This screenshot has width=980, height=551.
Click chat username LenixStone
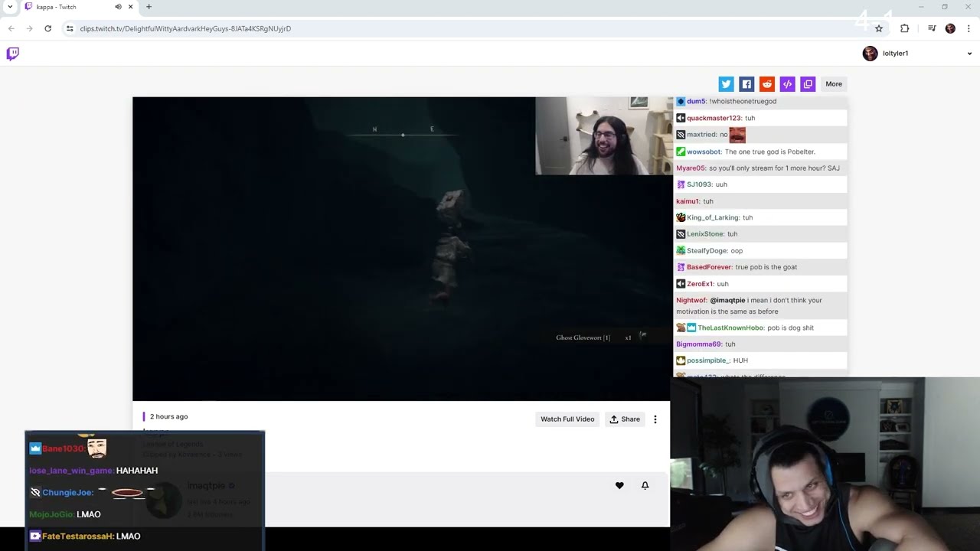tap(705, 234)
